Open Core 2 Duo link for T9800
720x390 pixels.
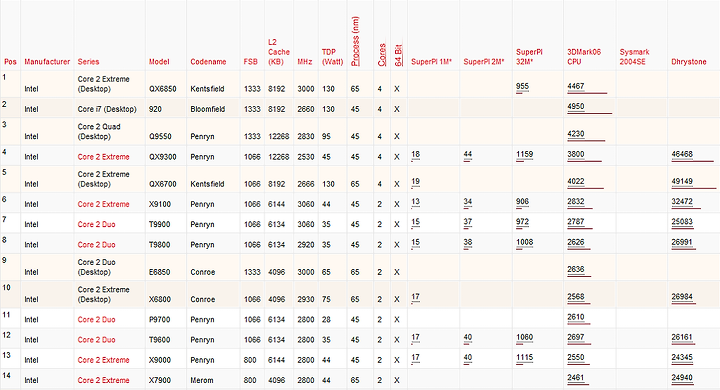(x=96, y=244)
